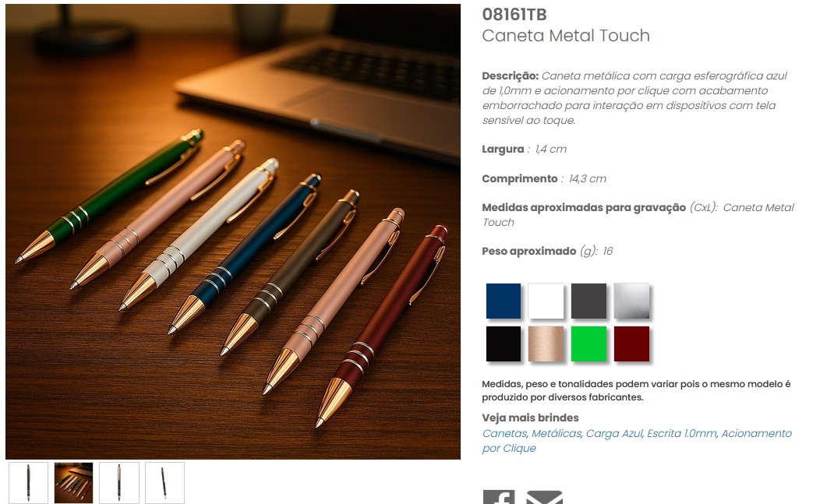Show the desk scene pens thumbnail
This screenshot has width=820, height=504.
coord(74,482)
